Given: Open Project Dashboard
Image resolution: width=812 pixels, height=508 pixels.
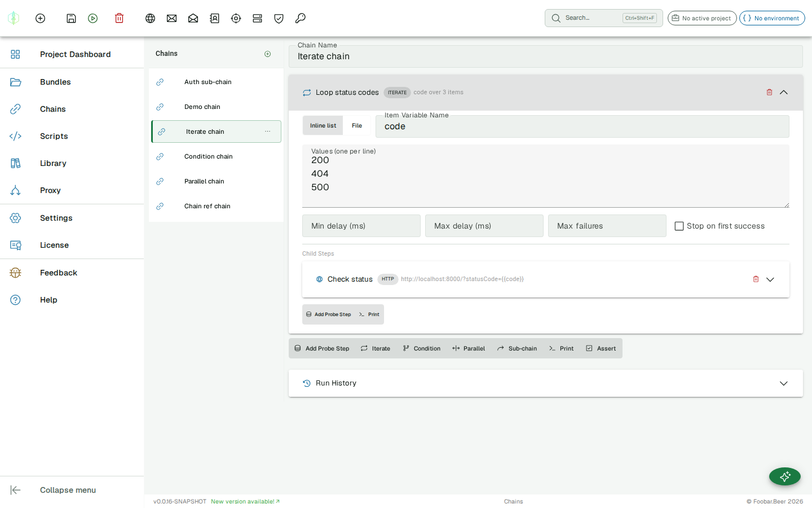Looking at the screenshot, I should 72,54.
